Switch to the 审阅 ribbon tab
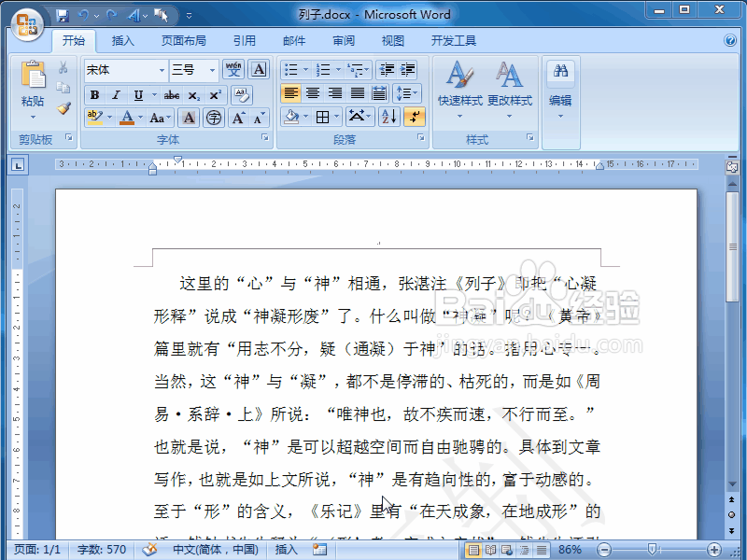 pyautogui.click(x=343, y=40)
